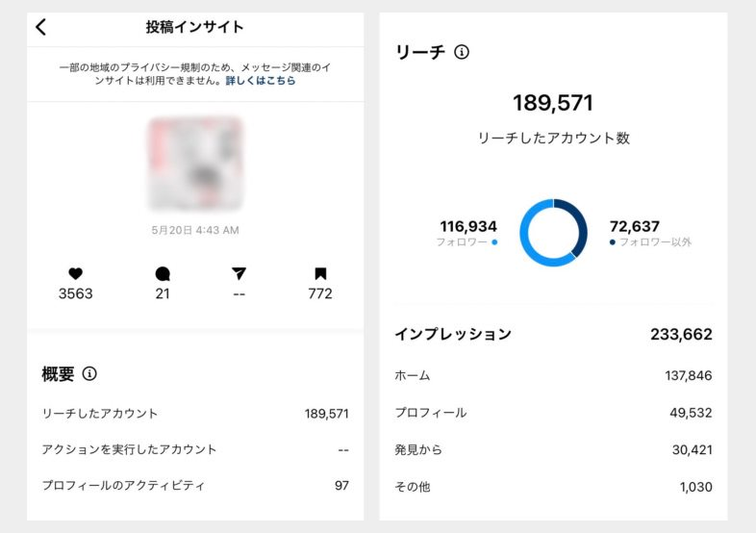Screen dimensions: 756x533
Task: Open info icon next to リーチ
Action: [x=461, y=52]
